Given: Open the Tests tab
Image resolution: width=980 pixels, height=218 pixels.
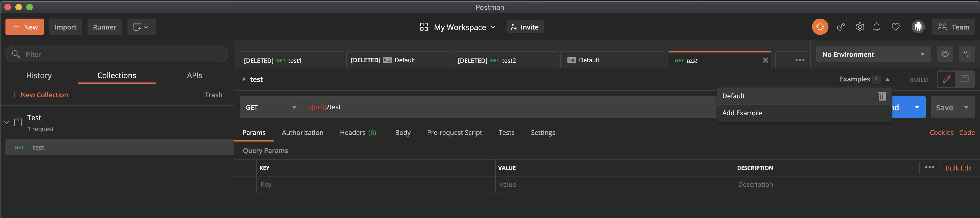Looking at the screenshot, I should [x=506, y=132].
